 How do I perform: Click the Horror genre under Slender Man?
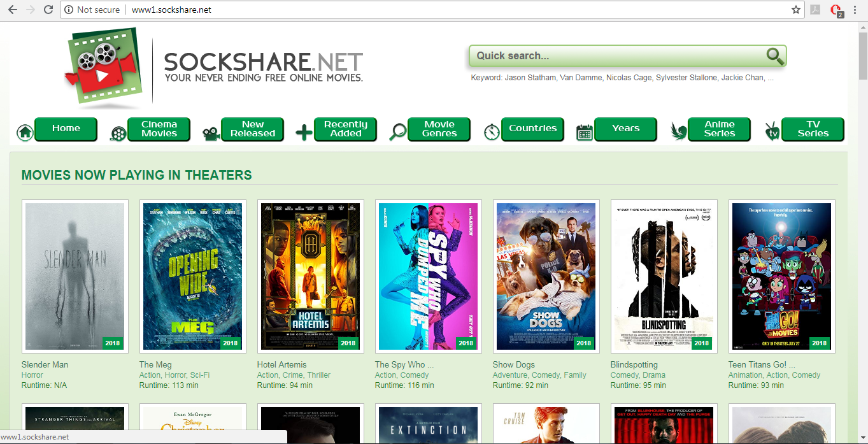(32, 375)
